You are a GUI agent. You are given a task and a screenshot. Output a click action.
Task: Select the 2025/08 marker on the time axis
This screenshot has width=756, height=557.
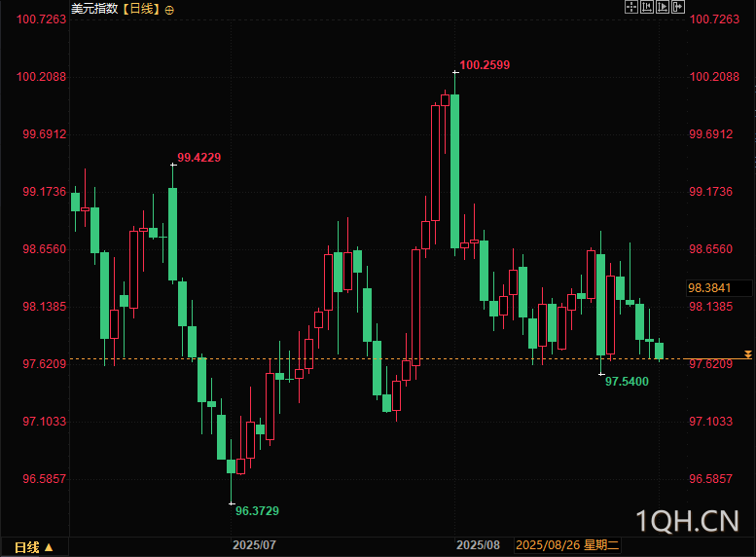(478, 546)
